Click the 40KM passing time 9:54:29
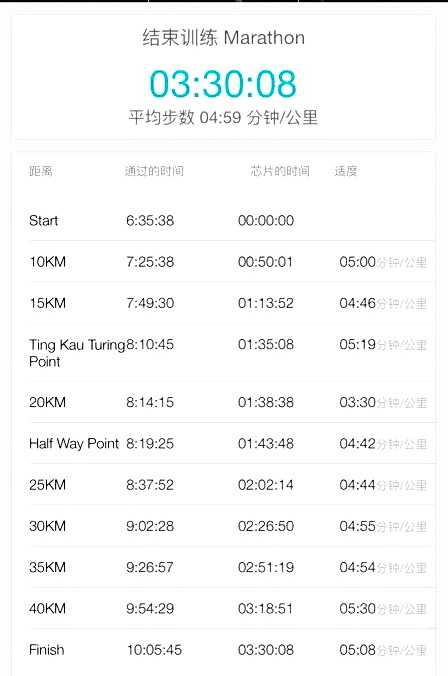This screenshot has height=676, width=448. coord(150,609)
